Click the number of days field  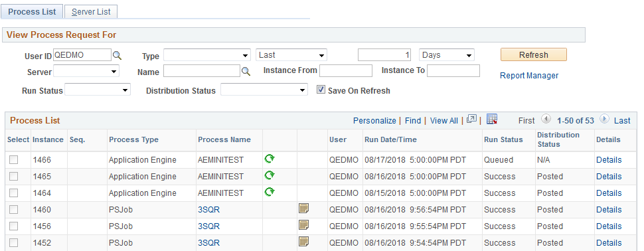pos(384,55)
